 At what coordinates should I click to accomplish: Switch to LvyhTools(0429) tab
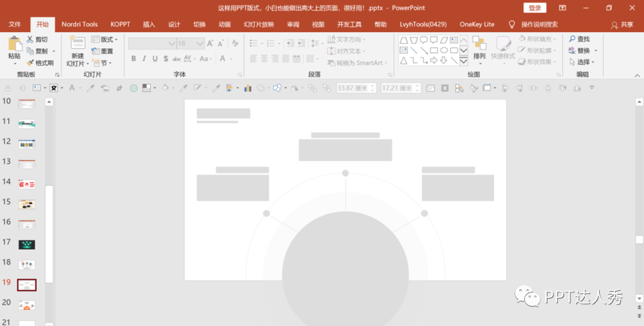pyautogui.click(x=423, y=24)
